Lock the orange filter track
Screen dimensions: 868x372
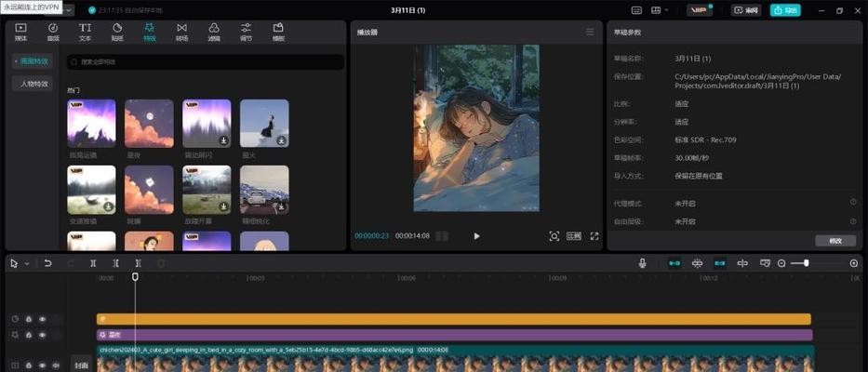(x=28, y=319)
